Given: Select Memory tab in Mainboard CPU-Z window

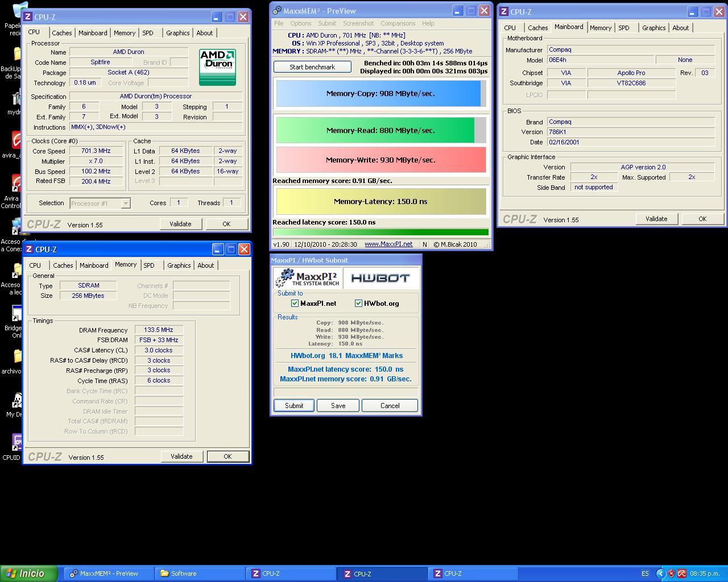Looking at the screenshot, I should [601, 28].
